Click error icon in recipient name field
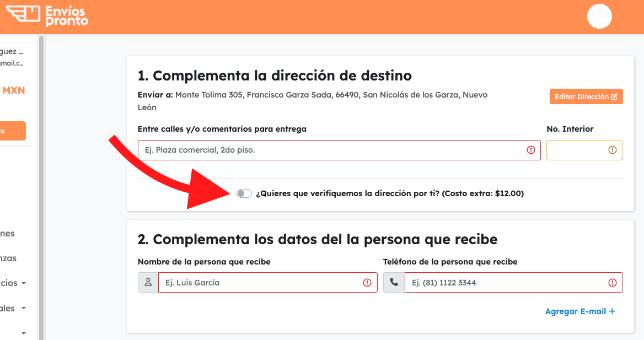The width and height of the screenshot is (644, 340). point(367,282)
